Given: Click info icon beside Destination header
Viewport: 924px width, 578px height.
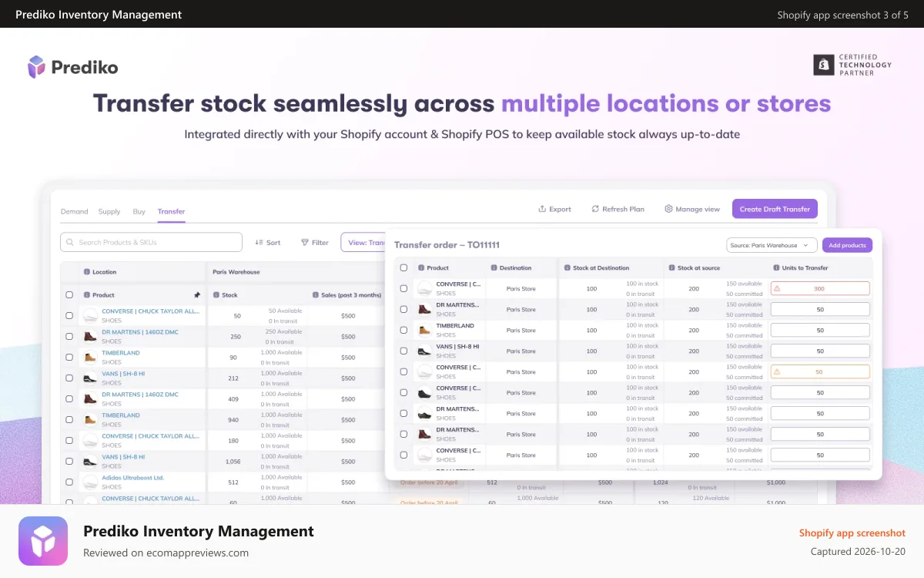Looking at the screenshot, I should pos(494,268).
